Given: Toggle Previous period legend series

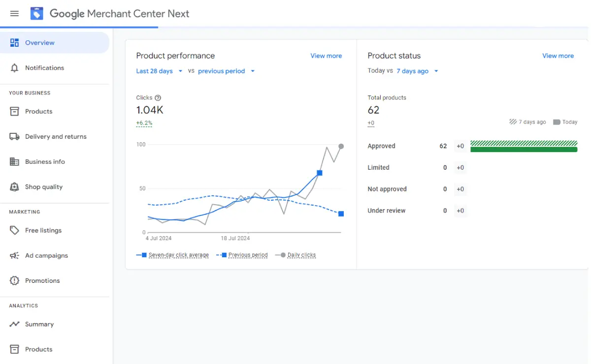Looking at the screenshot, I should tap(242, 255).
